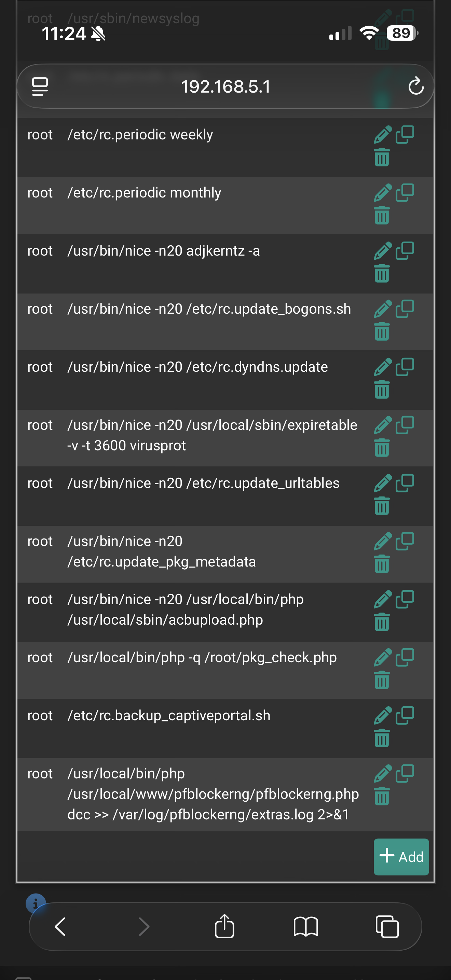Copy the rc.periodic monthly cron entry
Viewport: 451px width, 980px height.
pos(405,192)
